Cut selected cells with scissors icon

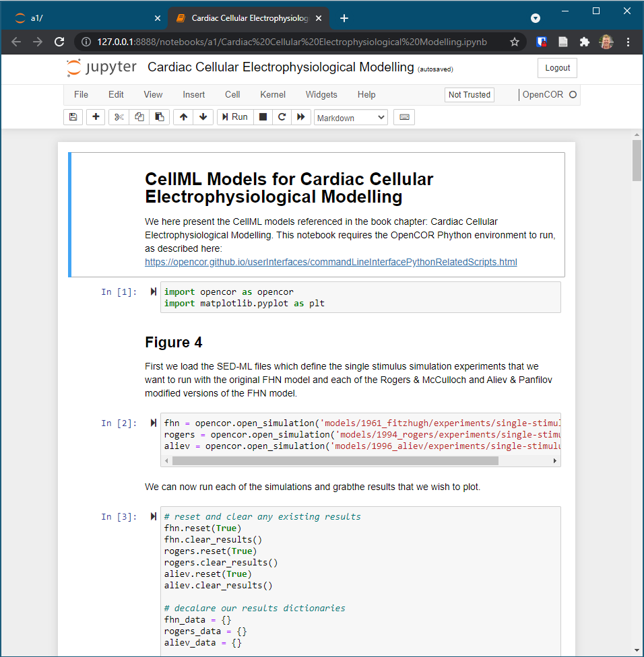tap(119, 117)
